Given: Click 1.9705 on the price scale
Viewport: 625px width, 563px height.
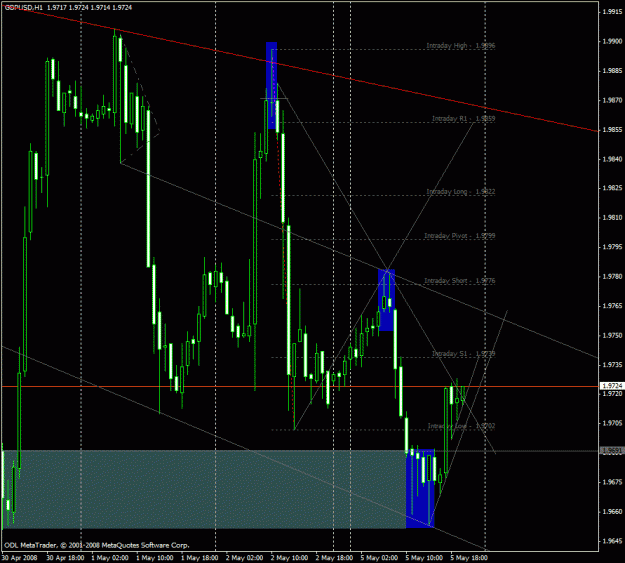Looking at the screenshot, I should point(613,423).
